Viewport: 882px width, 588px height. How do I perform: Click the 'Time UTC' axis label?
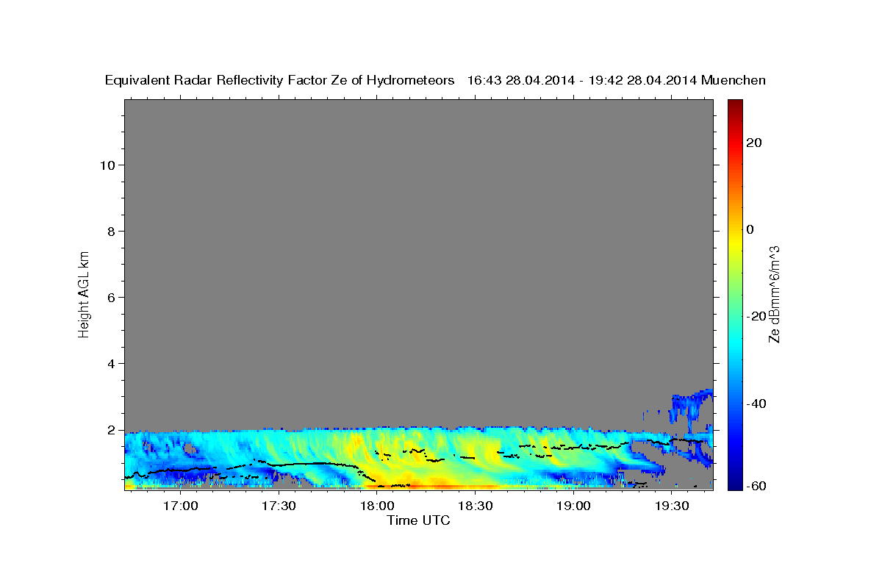click(x=418, y=520)
